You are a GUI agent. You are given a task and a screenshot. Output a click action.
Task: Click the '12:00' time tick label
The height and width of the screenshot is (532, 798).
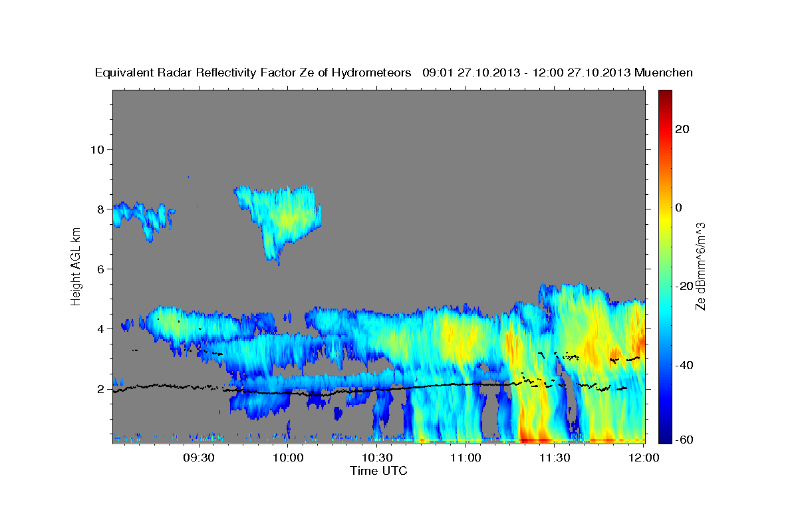644,458
